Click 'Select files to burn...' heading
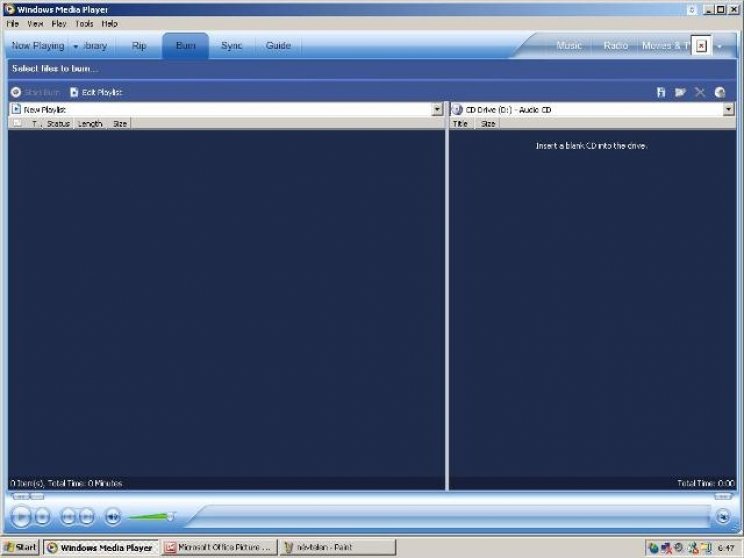The height and width of the screenshot is (558, 744). 55,69
